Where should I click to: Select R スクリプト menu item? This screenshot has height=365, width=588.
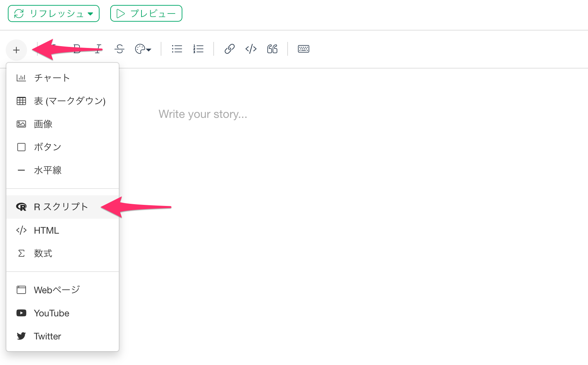click(63, 207)
